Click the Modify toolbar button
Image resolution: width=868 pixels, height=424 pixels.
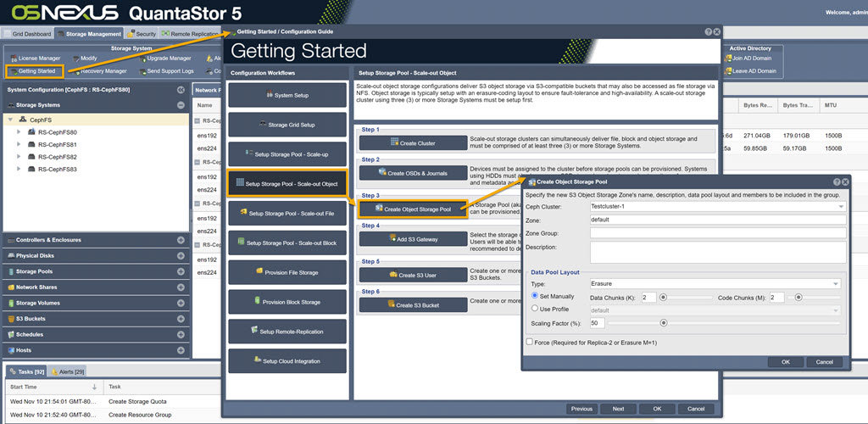point(84,59)
